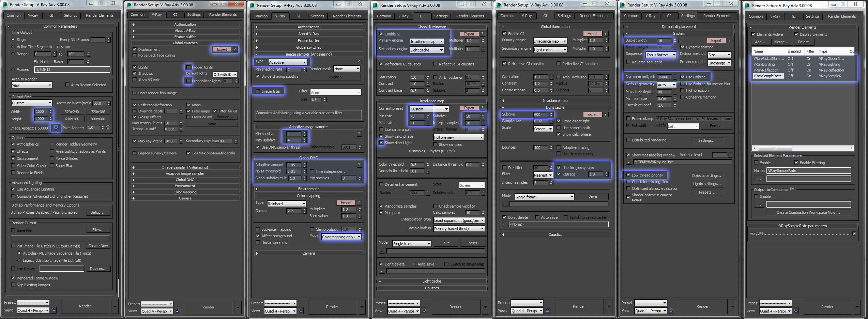Browse for the V-Ray log file path

(629, 162)
